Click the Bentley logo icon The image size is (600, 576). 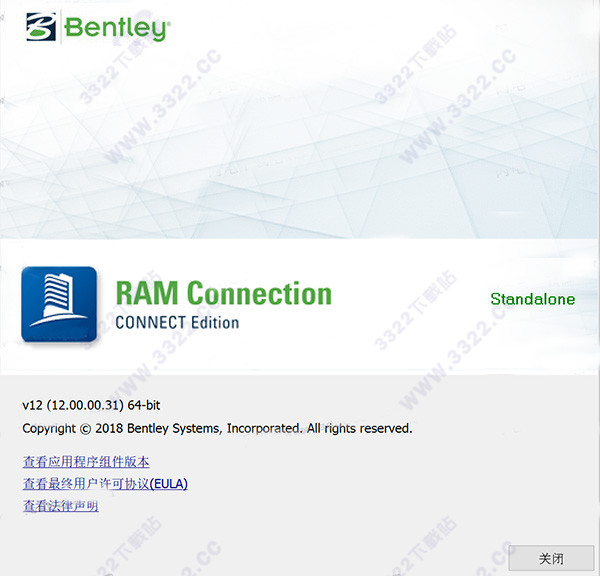(41, 26)
